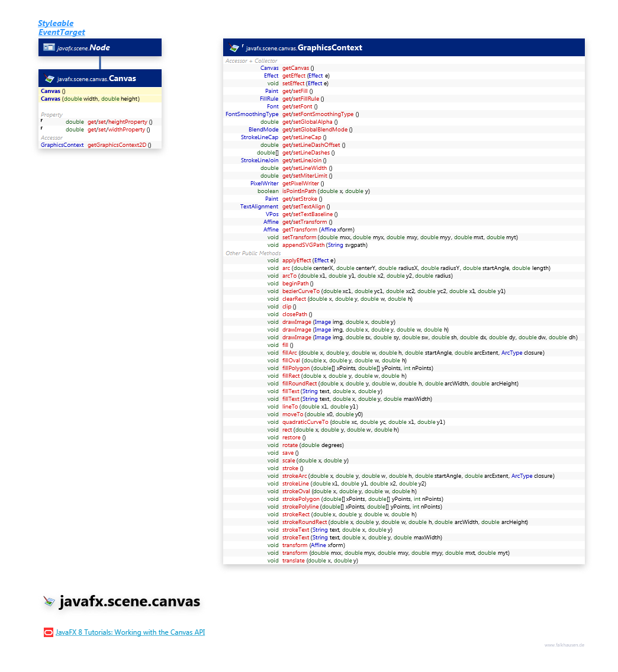Click the Canvas class icon in header
Viewport: 618px width, 672px height.
(49, 78)
